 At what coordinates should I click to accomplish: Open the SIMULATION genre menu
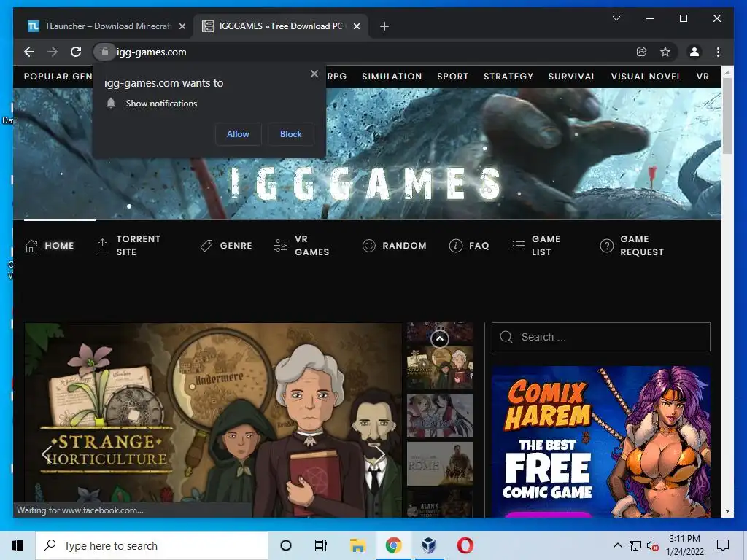click(x=392, y=76)
